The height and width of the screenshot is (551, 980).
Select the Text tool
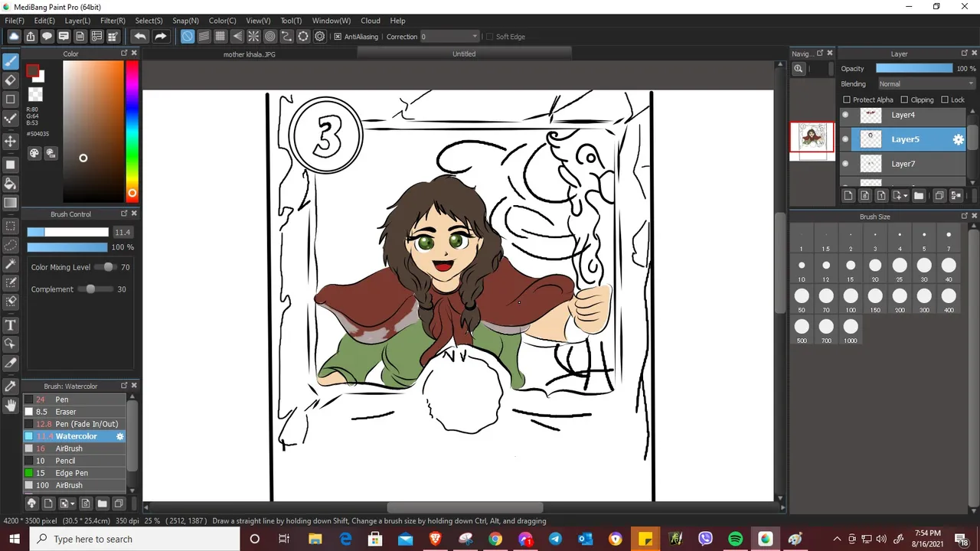(x=11, y=325)
